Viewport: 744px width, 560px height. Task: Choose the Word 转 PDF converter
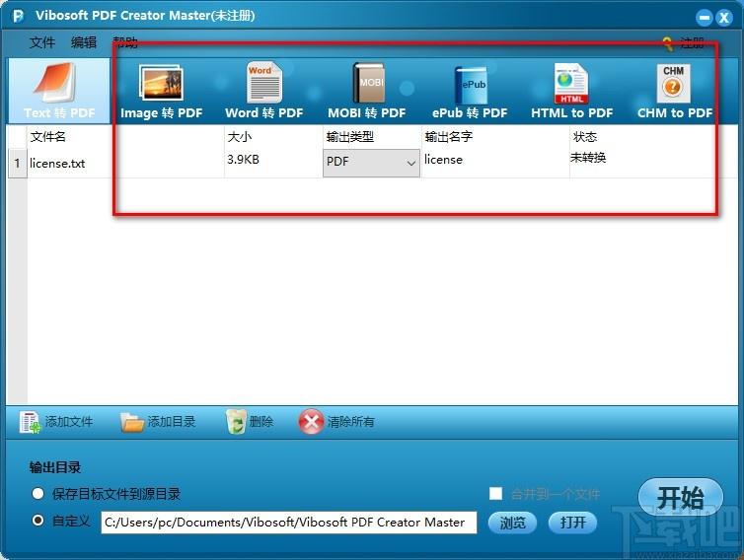point(264,91)
